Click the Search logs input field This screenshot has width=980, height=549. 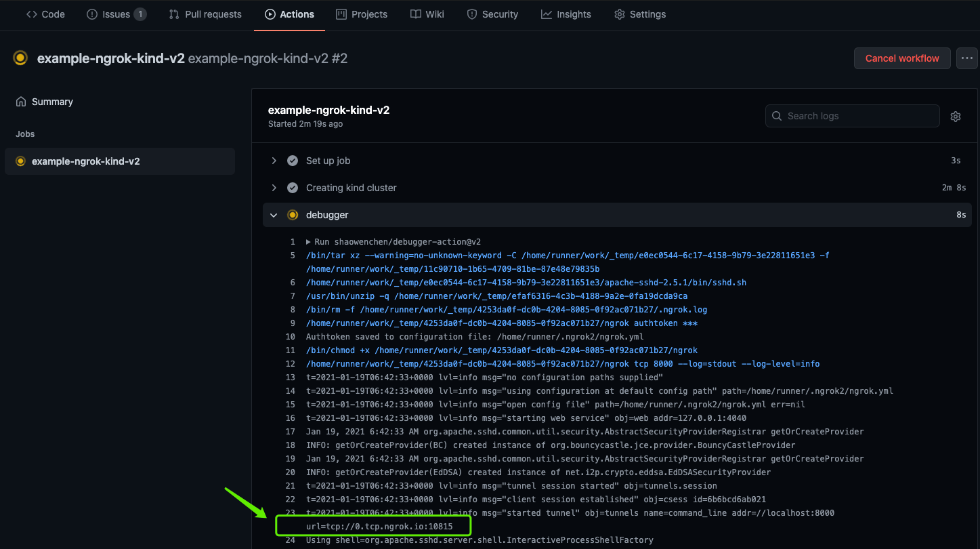(852, 116)
